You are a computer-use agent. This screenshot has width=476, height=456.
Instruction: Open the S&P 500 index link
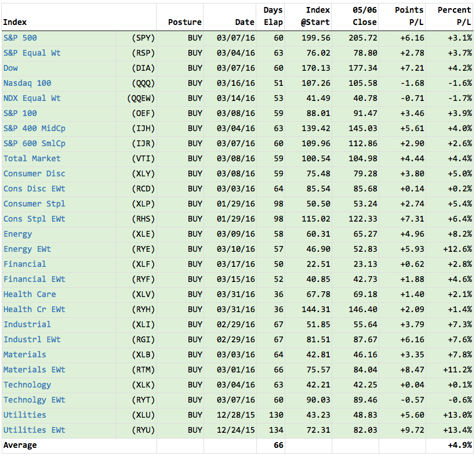click(20, 38)
